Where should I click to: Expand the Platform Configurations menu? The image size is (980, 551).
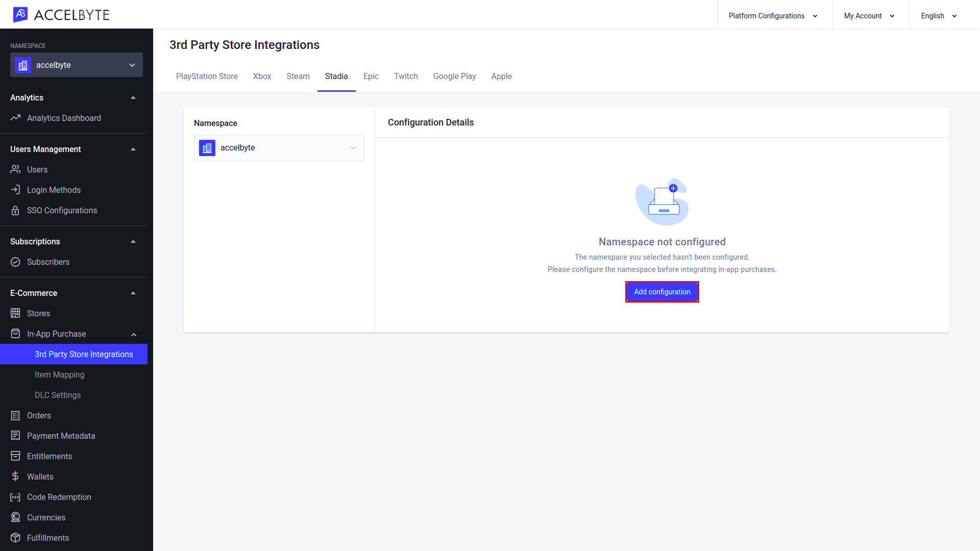click(774, 15)
